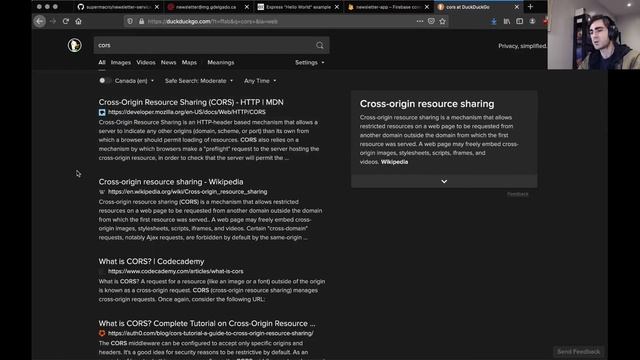Reload the current page
640x360 pixels.
[66, 21]
